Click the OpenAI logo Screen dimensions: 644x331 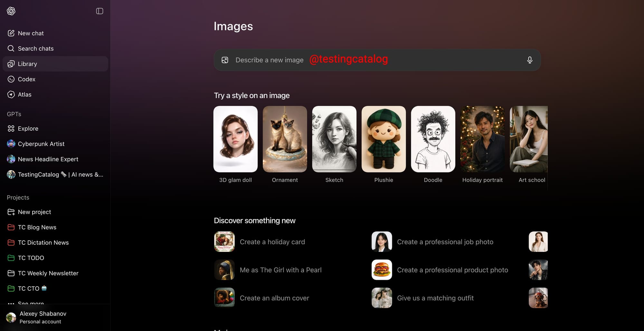(11, 11)
